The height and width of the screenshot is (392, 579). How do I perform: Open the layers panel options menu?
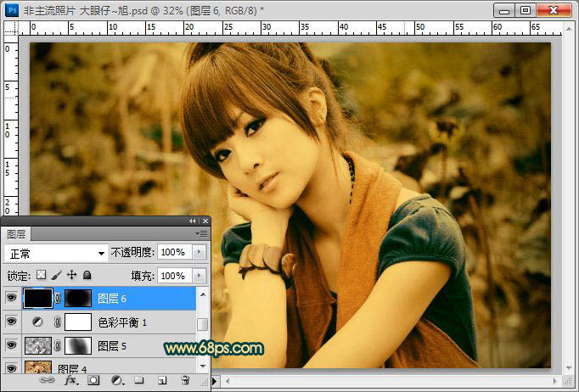coord(201,233)
